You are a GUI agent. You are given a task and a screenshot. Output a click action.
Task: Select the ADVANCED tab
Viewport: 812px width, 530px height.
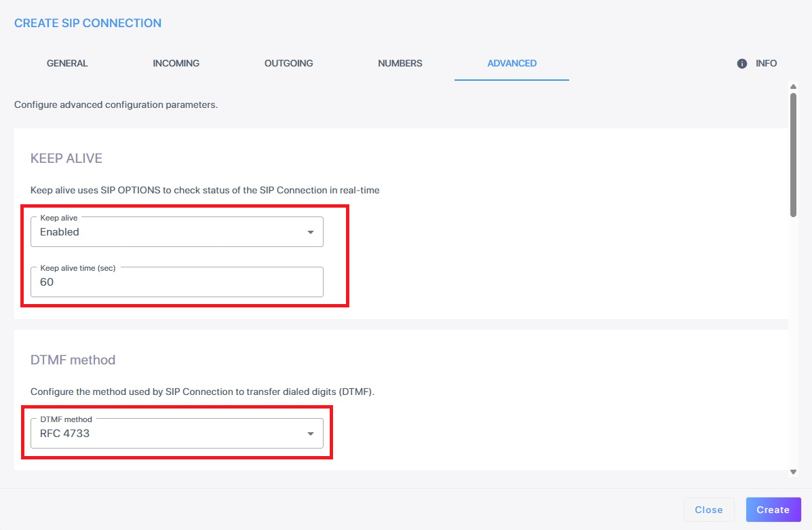tap(511, 63)
